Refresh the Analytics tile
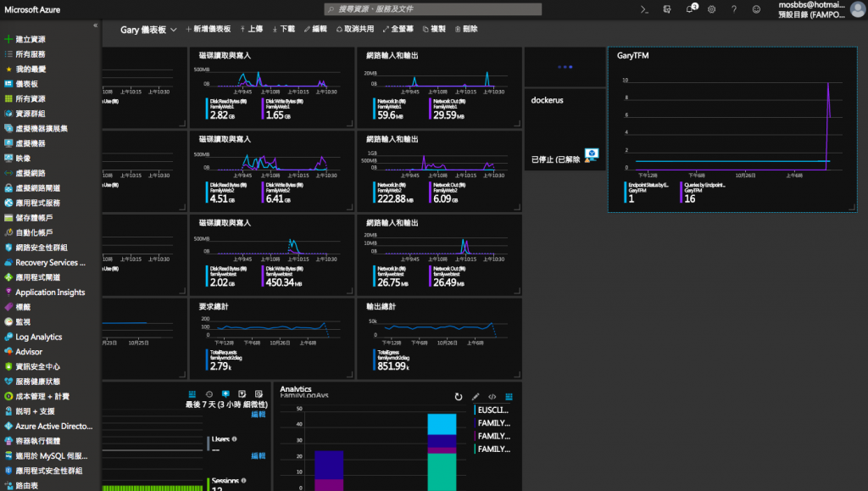Screen dimensions: 868x491 [x=459, y=397]
